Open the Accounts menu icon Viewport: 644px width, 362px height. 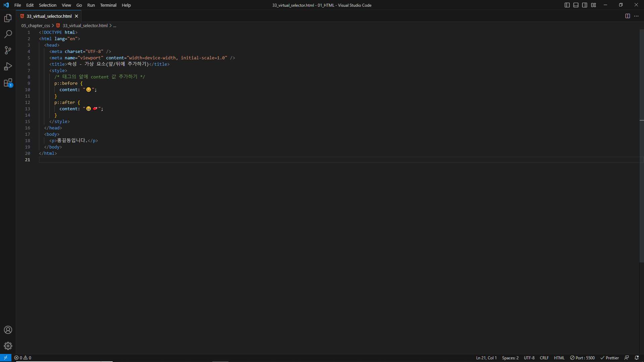click(8, 330)
